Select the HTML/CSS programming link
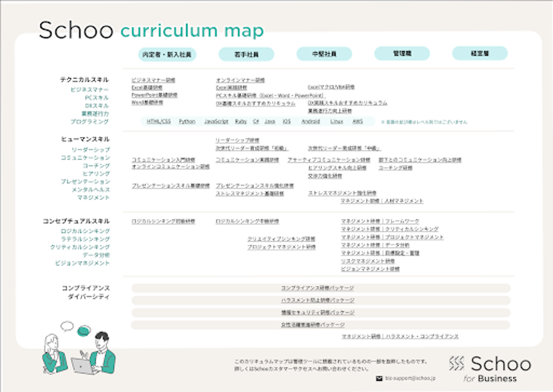Image resolution: width=553 pixels, height=392 pixels. [x=159, y=122]
